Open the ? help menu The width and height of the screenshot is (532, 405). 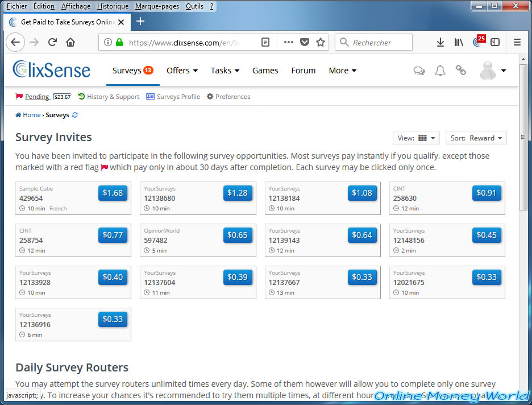[211, 6]
